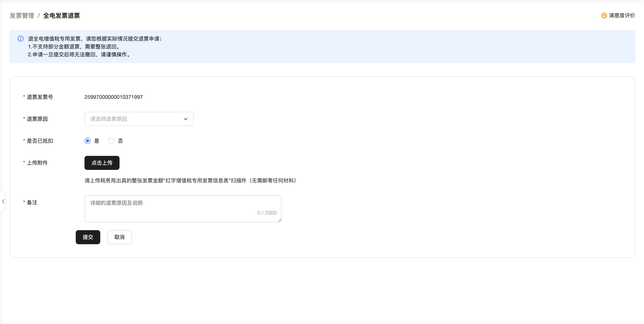Select 是 radio for 是否已抵扣
Screen dimensions: 644x324
pyautogui.click(x=88, y=141)
